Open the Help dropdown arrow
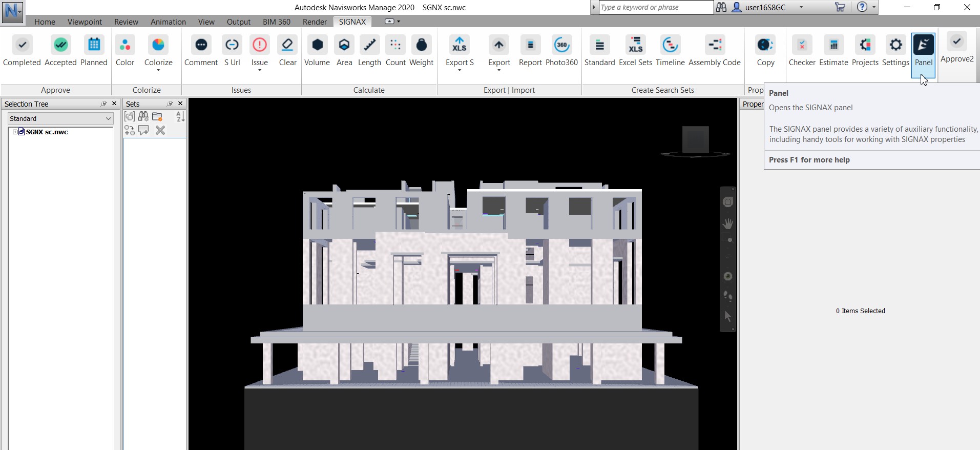980x450 pixels. (x=874, y=7)
